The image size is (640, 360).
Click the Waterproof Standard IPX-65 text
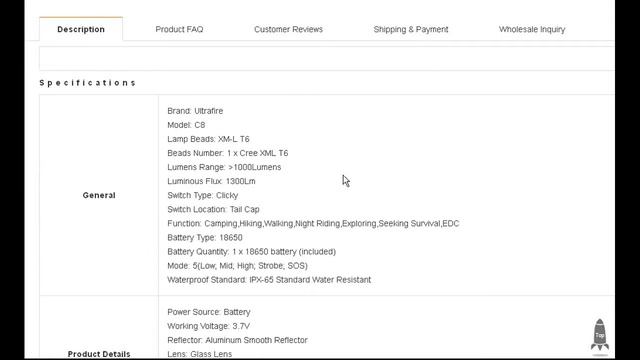point(269,280)
